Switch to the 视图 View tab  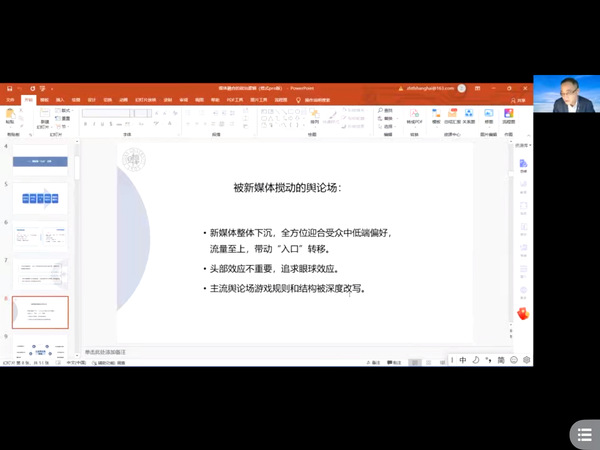point(199,100)
